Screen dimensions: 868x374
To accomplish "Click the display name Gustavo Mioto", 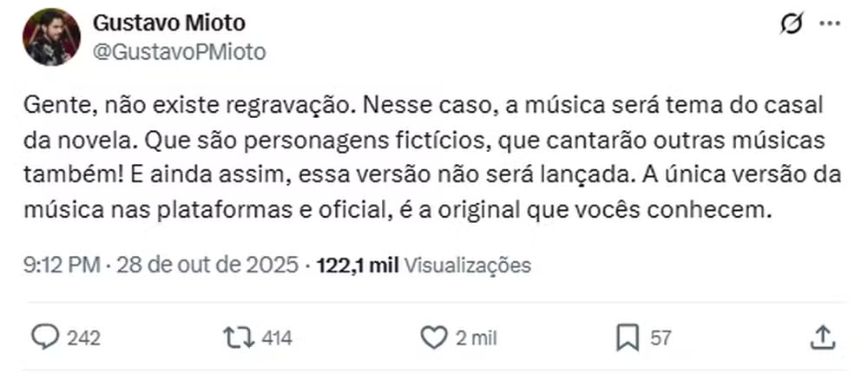I will click(x=168, y=23).
